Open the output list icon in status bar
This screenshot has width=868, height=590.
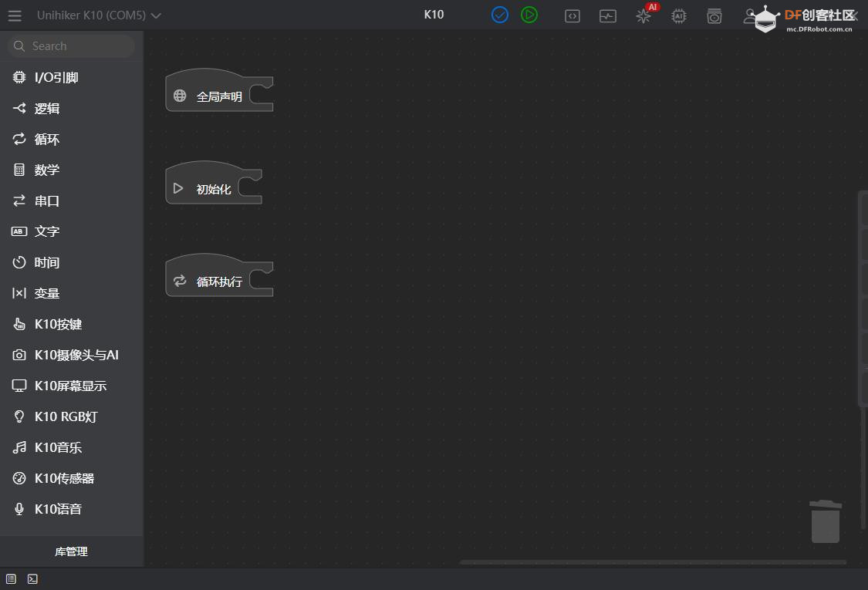[11, 579]
